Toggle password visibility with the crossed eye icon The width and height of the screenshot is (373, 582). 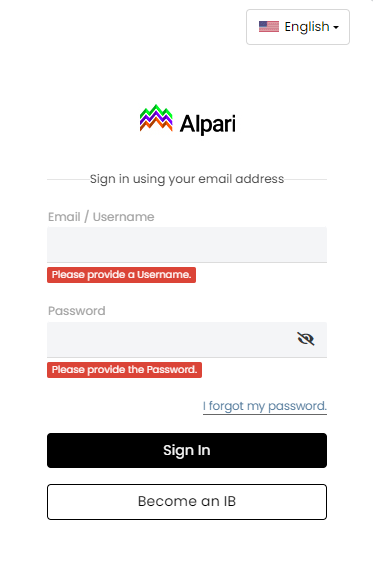(x=306, y=339)
